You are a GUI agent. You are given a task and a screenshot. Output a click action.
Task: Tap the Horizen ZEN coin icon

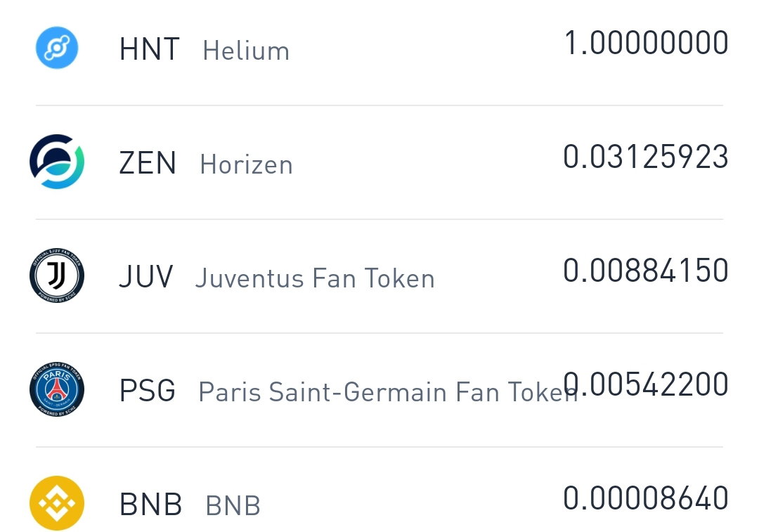[x=57, y=162]
